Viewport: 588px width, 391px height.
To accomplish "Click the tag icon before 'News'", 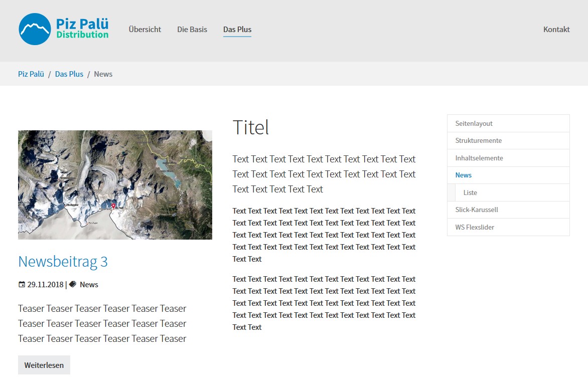I will coord(73,284).
